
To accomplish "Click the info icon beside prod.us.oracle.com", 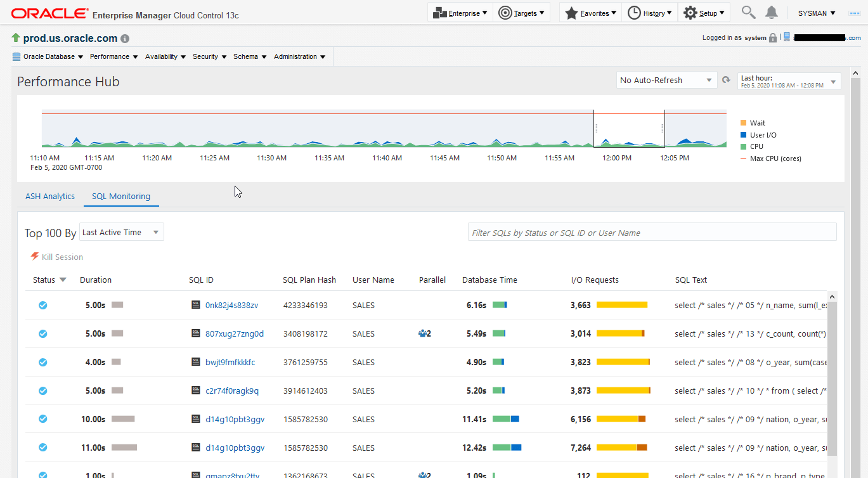I will coord(125,39).
